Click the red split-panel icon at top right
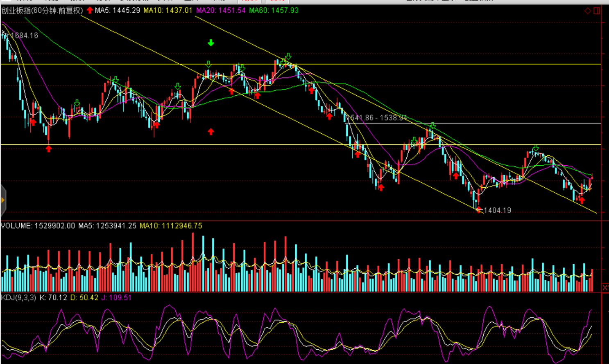 pos(597,11)
